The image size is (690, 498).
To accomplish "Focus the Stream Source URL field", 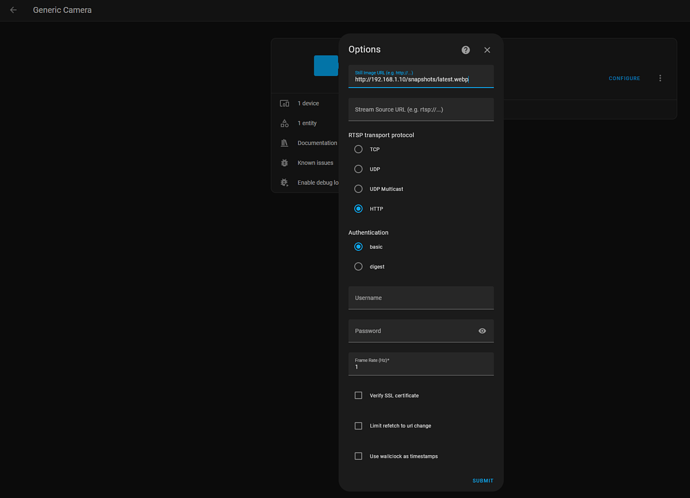I will click(x=421, y=110).
